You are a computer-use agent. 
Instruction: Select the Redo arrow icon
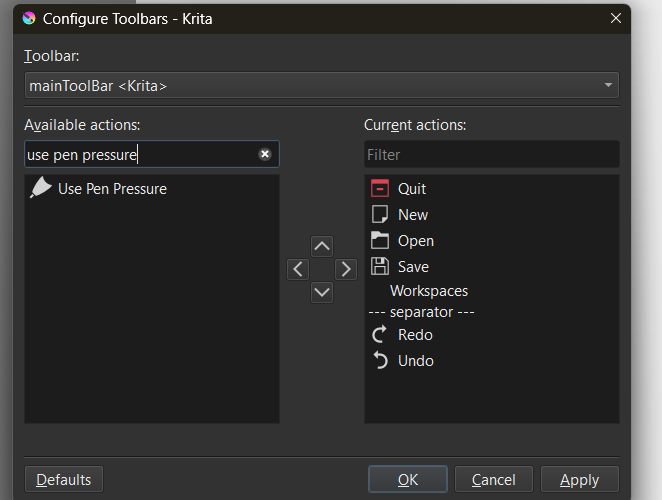(380, 334)
